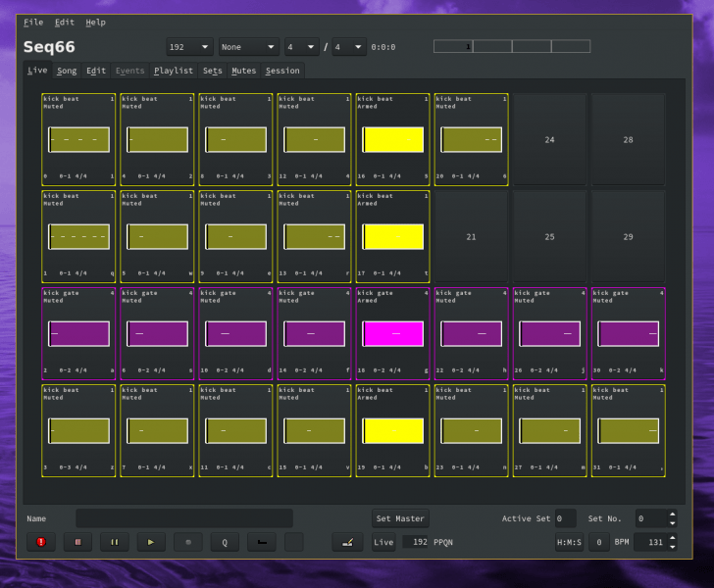Viewport: 714px width, 588px height.
Task: Click the beat indicator progress bar
Action: 512,46
